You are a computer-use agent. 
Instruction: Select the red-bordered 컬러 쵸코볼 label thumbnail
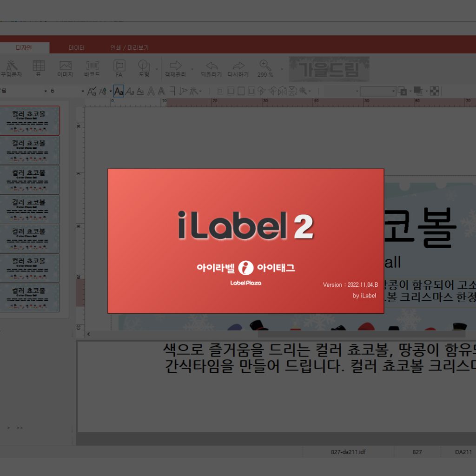29,120
